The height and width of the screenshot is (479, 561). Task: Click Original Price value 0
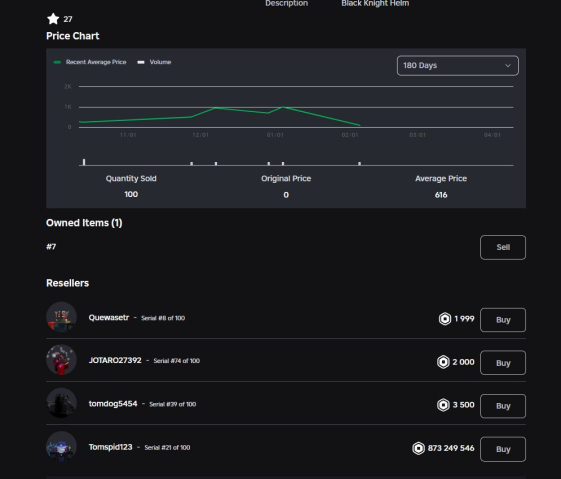[286, 195]
